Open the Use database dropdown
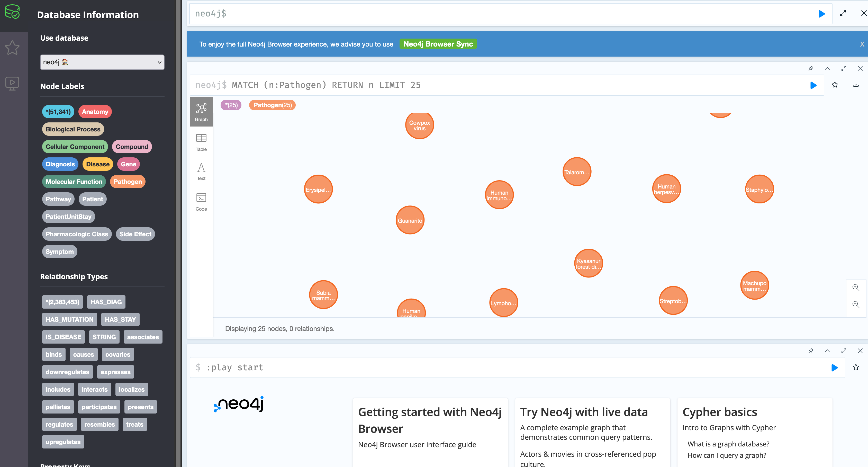The image size is (868, 467). [102, 62]
